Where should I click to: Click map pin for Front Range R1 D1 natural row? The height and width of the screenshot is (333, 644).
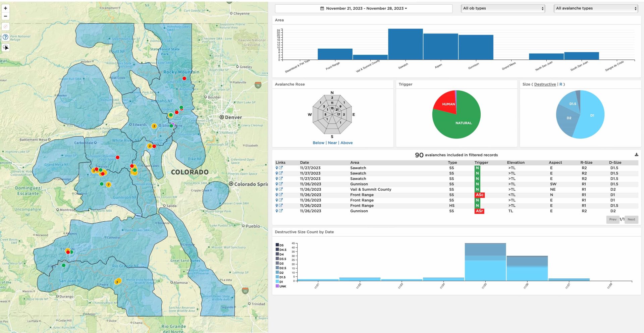tap(277, 200)
